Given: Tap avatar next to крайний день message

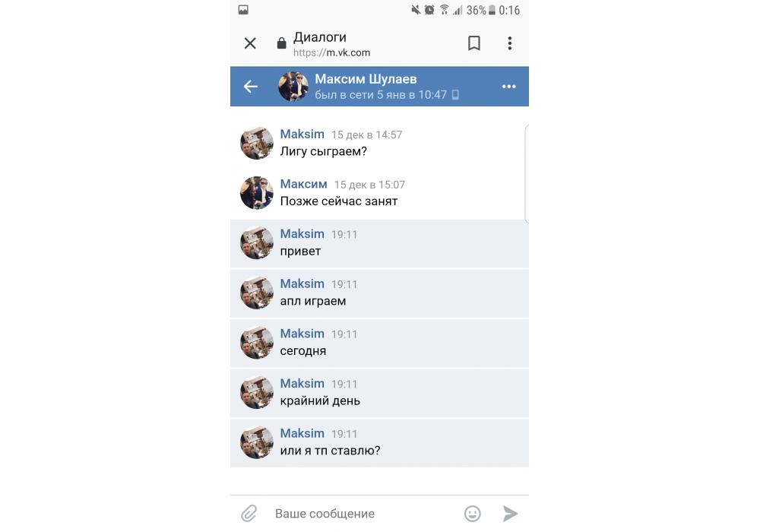Looking at the screenshot, I should 257,392.
